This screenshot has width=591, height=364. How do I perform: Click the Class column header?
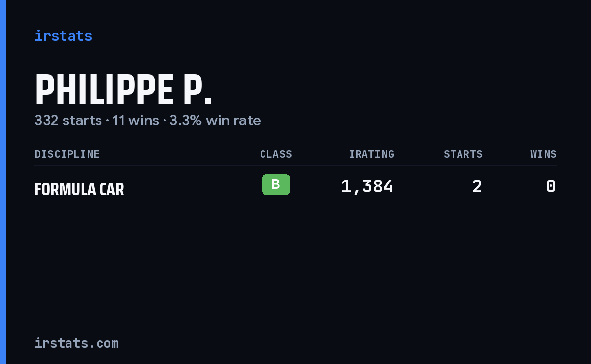(276, 154)
